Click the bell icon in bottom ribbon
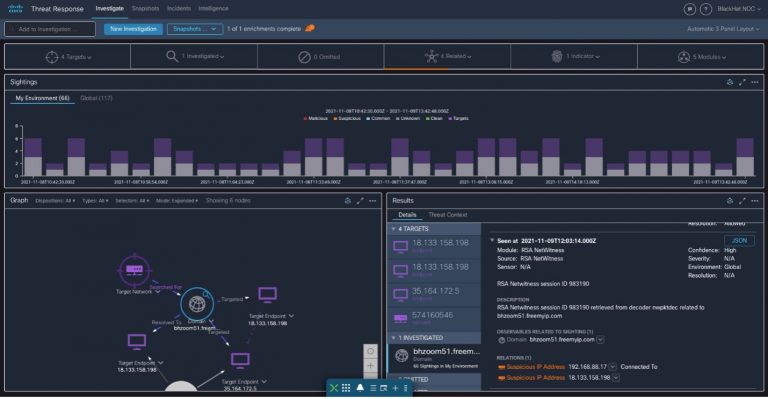 tap(360, 388)
